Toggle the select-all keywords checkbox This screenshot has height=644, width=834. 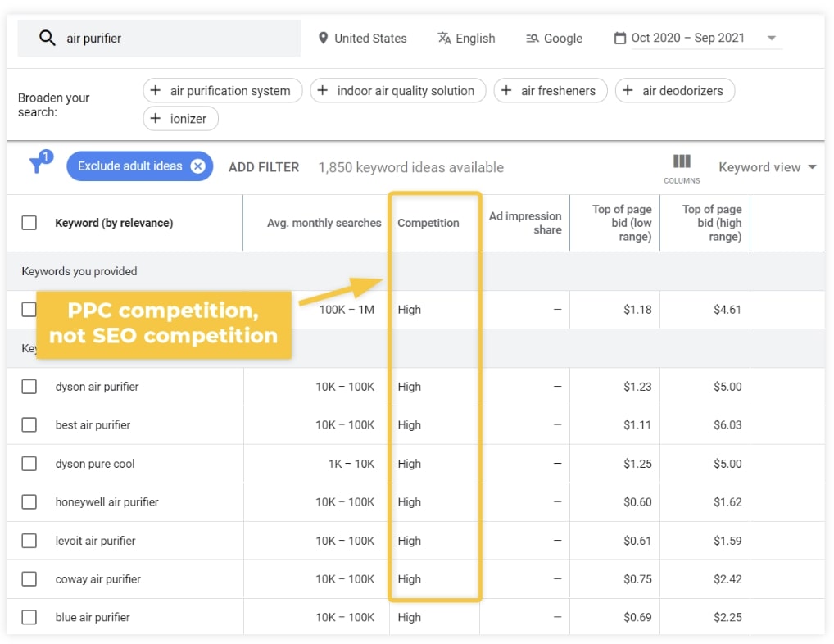pyautogui.click(x=29, y=223)
